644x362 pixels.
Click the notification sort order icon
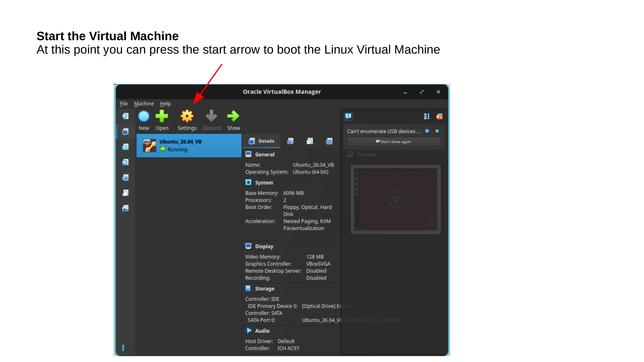427,116
